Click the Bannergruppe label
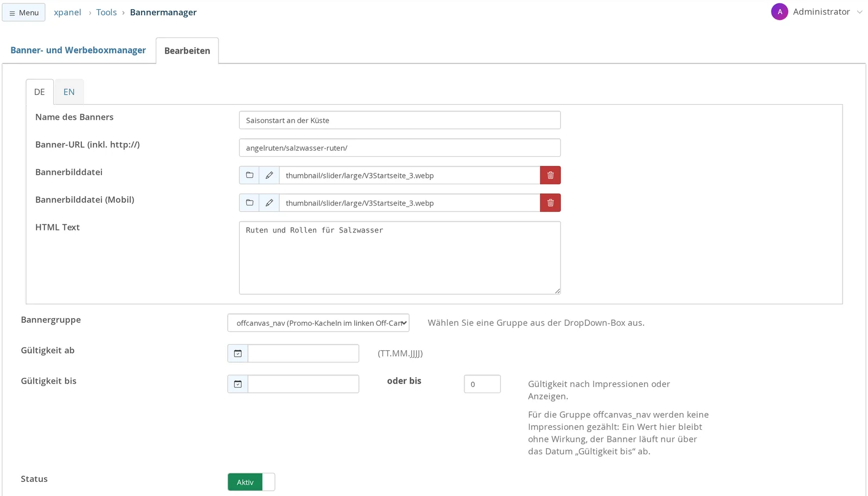The image size is (868, 496). coord(51,320)
